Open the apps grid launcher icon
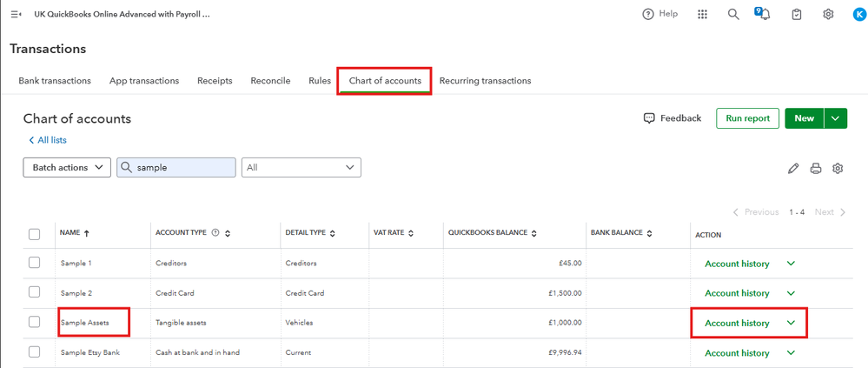Image resolution: width=868 pixels, height=368 pixels. coord(703,14)
